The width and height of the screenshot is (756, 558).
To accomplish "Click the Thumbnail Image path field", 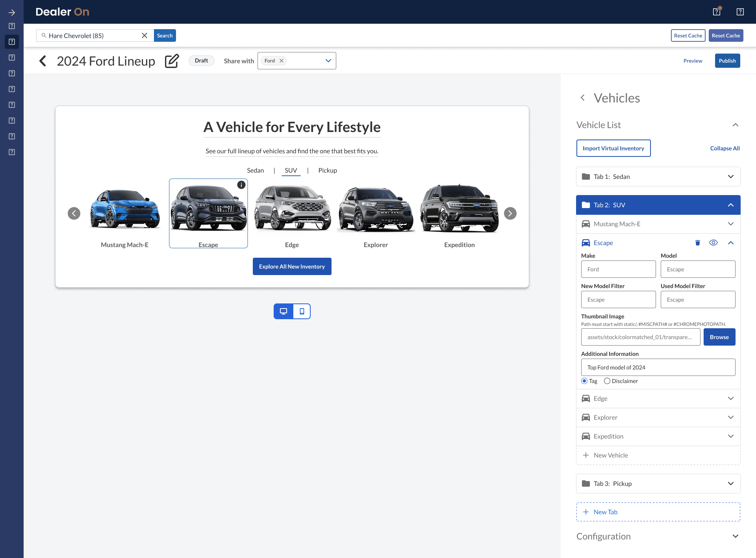I will [x=640, y=337].
